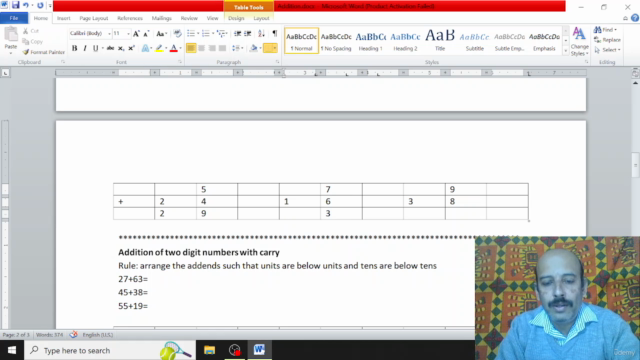Open the Font dialog launcher

[180, 62]
